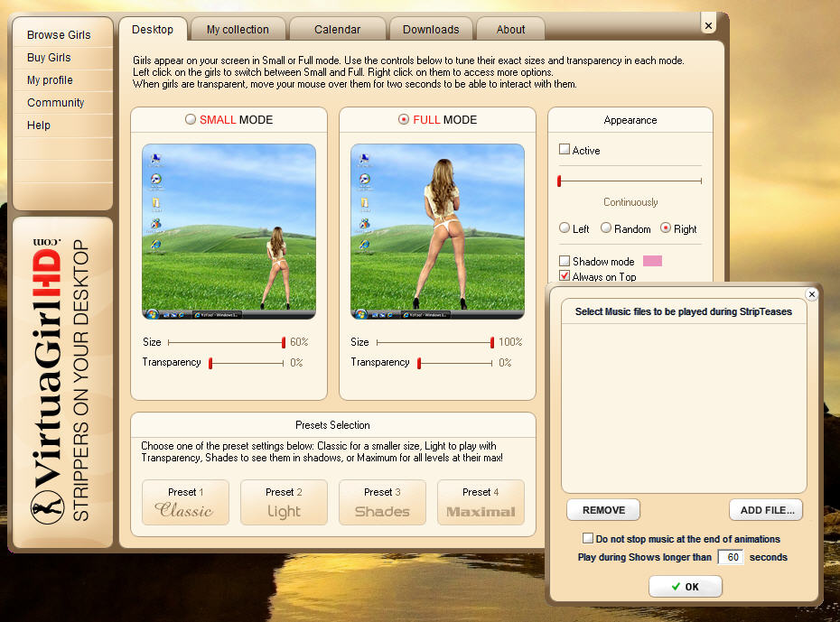Click the Full Mode preview thumbnail
Image resolution: width=840 pixels, height=622 pixels.
[x=437, y=231]
